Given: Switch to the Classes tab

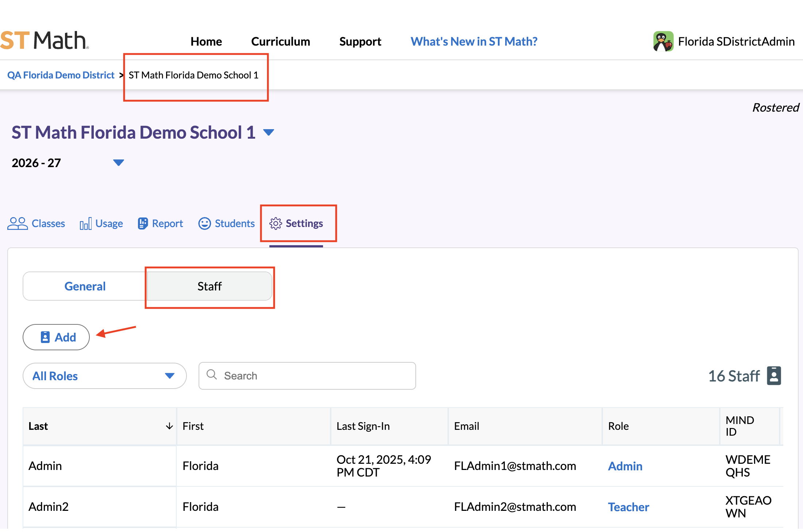Looking at the screenshot, I should 36,223.
